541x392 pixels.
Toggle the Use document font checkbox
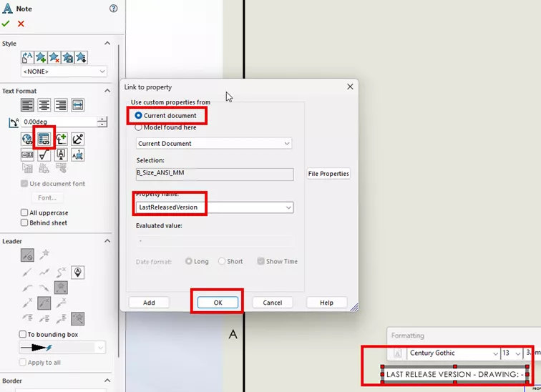tap(24, 184)
